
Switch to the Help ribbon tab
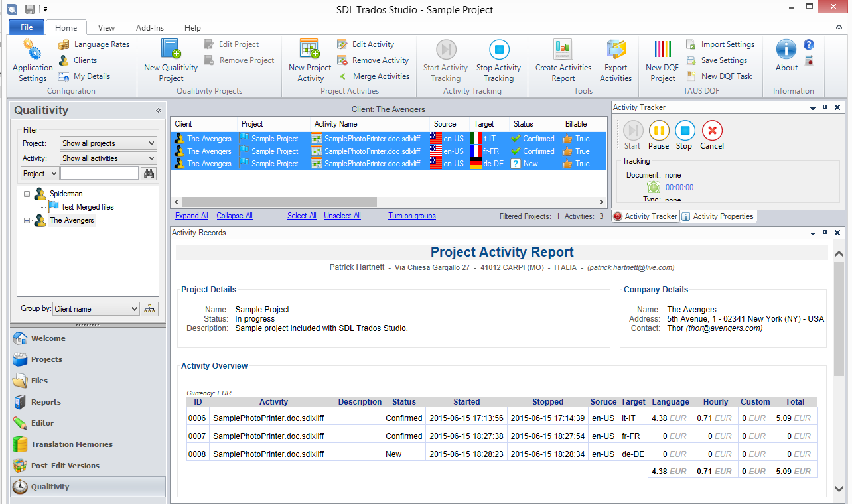[x=192, y=28]
